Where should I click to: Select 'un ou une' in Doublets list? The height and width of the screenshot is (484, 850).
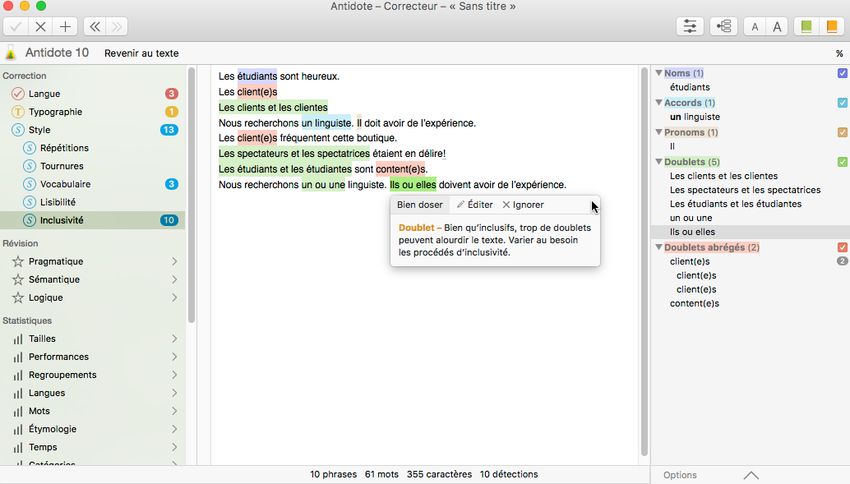click(x=691, y=218)
